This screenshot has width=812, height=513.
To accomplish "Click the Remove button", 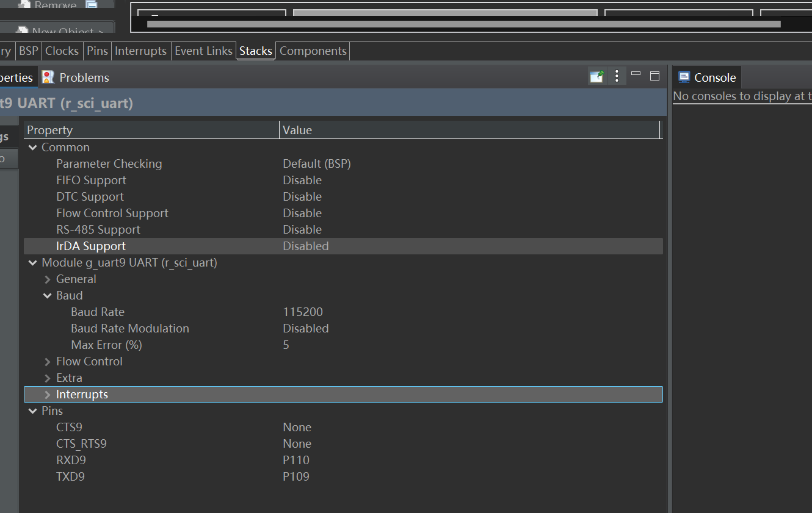I will pos(57,5).
